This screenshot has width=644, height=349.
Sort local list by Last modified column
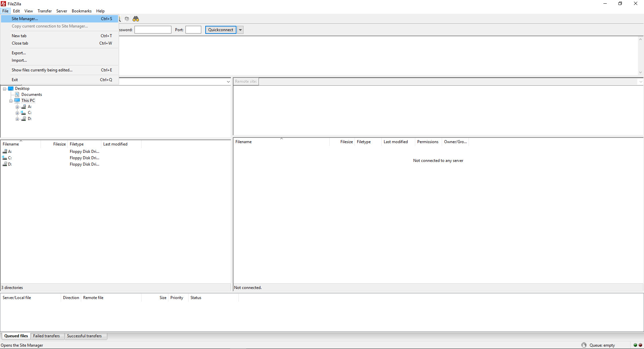point(121,144)
